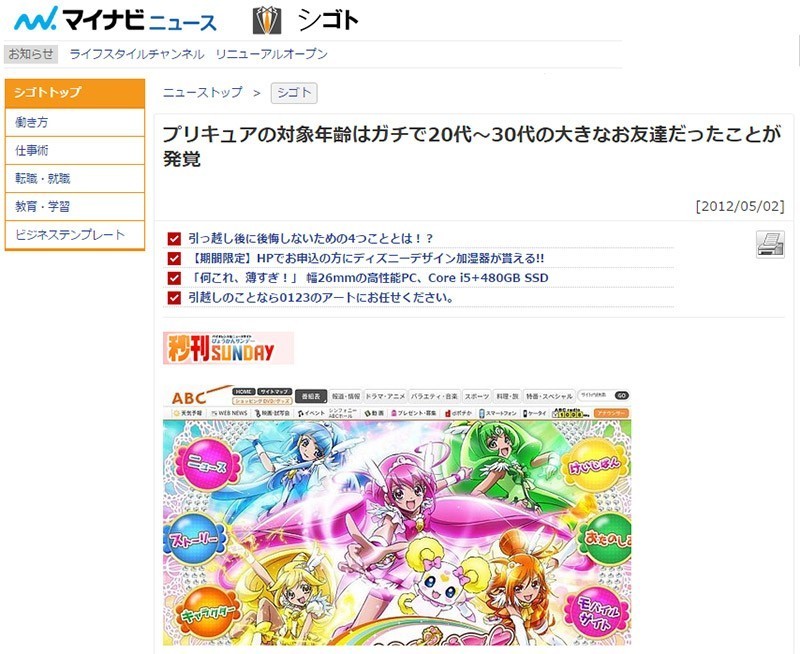Select 転職・就職 in the sidebar
Screen dimensions: 800x654
[75, 179]
